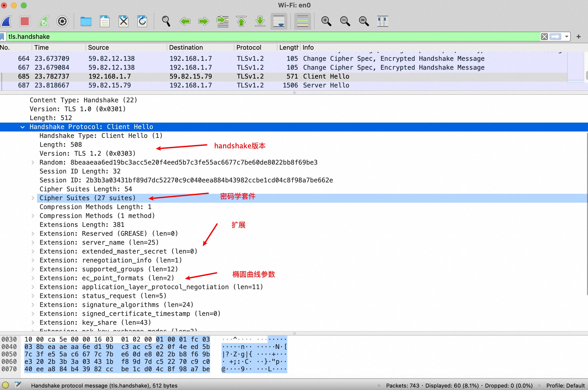Expand Cipher Suites (27 suites)

[x=33, y=198]
